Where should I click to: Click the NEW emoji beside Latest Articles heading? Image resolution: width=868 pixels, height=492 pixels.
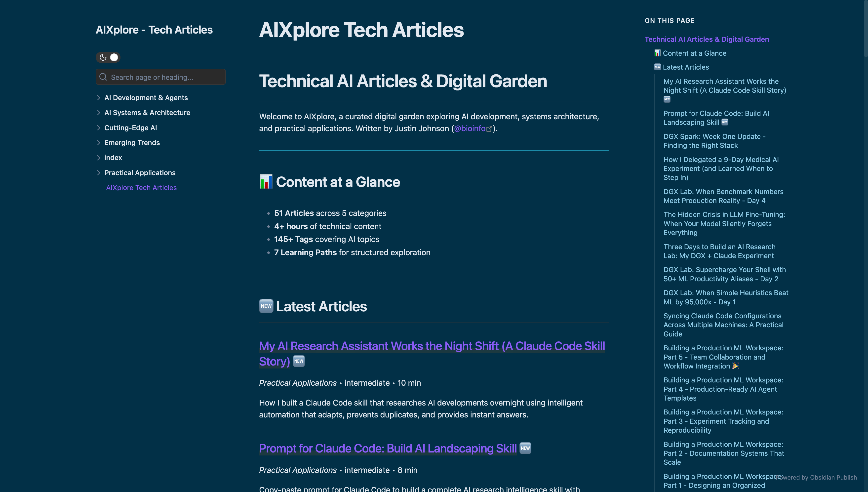(266, 306)
